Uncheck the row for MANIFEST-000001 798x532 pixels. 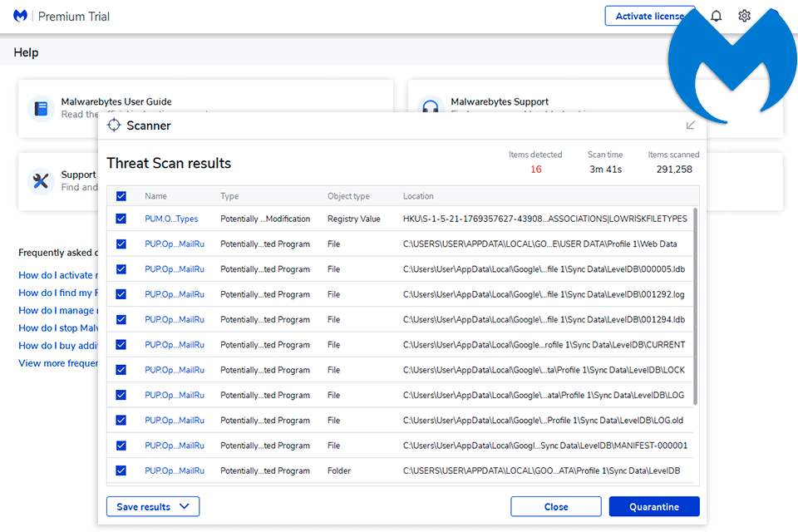[x=121, y=446]
